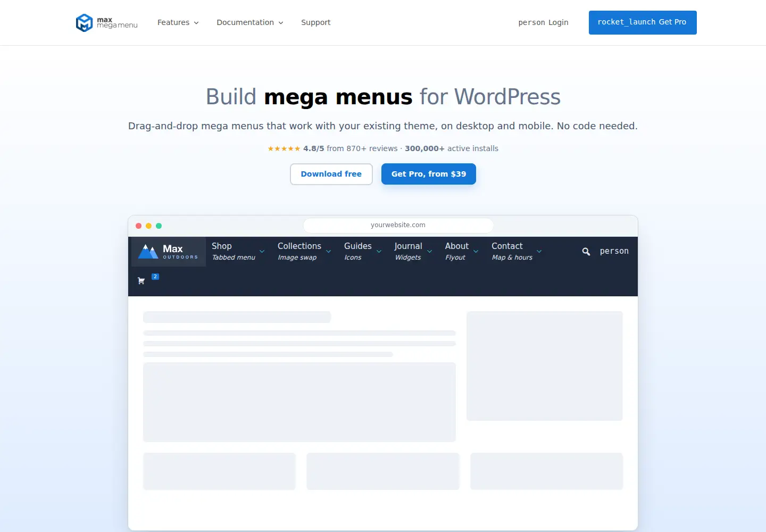Expand the Journal menu chevron
Image resolution: width=766 pixels, height=532 pixels.
429,252
